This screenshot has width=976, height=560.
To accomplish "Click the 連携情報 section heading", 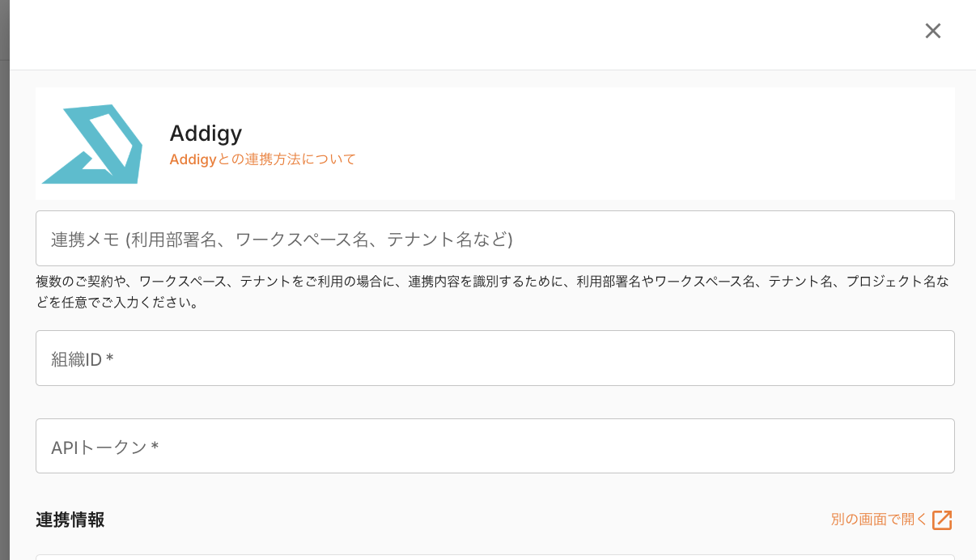I will [x=70, y=520].
